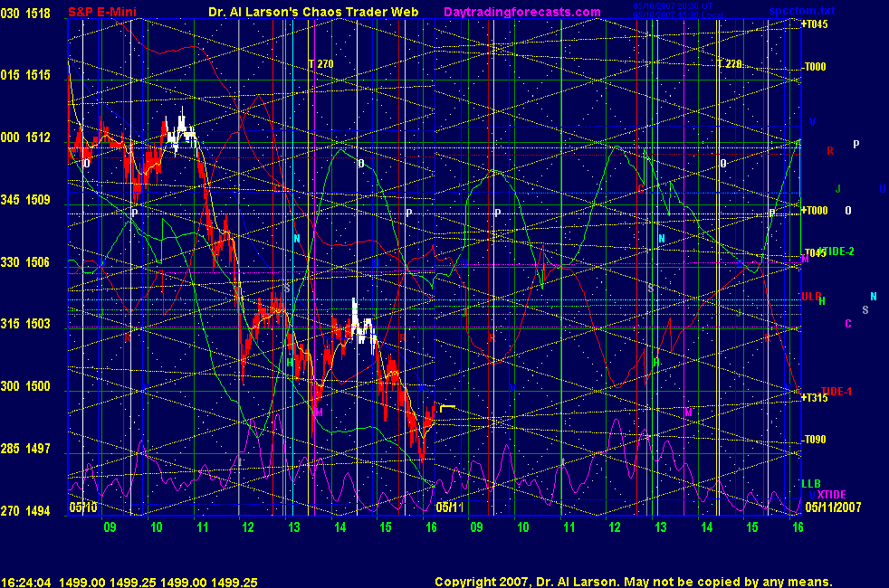Open the Daytradingforecasts.com label

click(522, 12)
